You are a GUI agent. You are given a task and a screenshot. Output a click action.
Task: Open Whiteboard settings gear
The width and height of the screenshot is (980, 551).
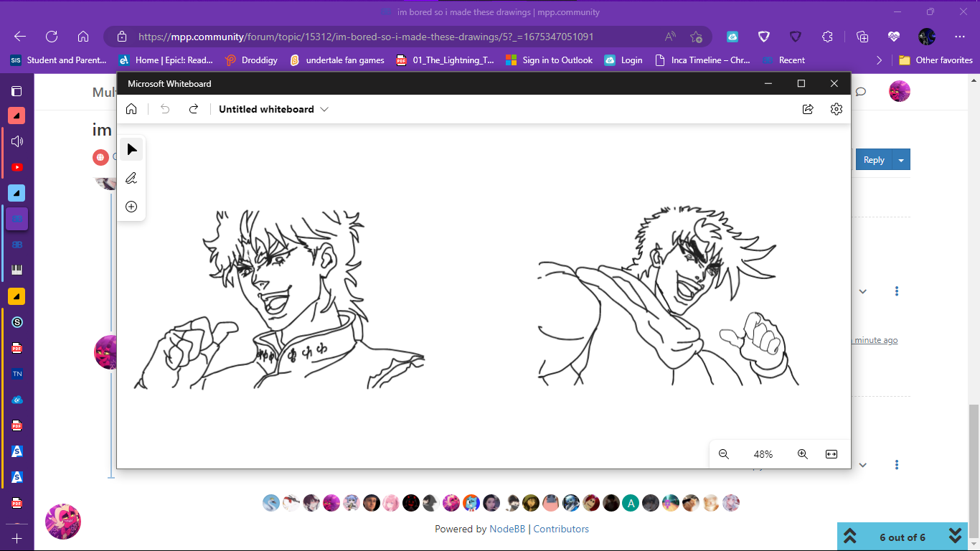[x=837, y=109]
